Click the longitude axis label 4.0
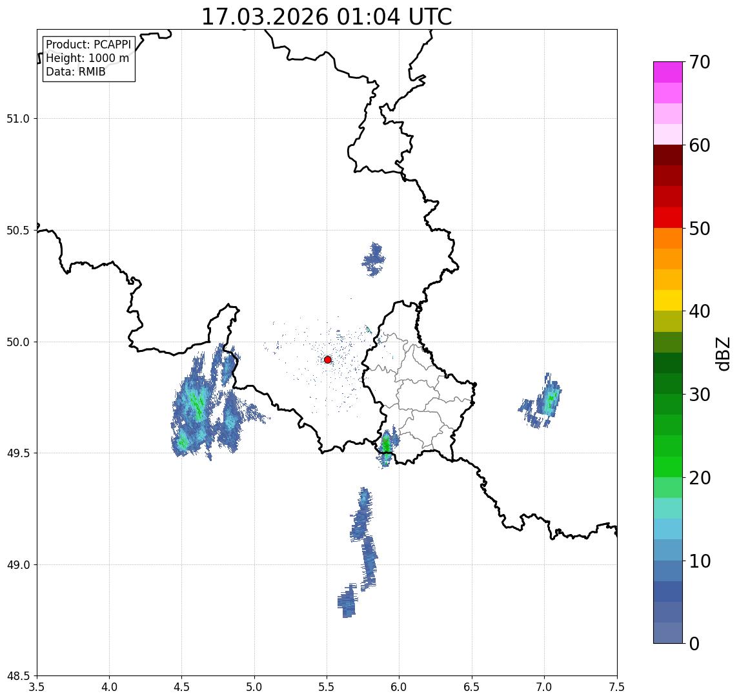 pos(109,687)
